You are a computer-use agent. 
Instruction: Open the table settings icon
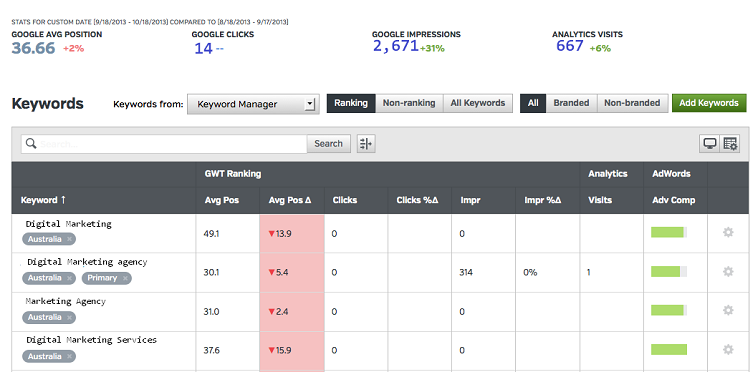click(x=730, y=143)
